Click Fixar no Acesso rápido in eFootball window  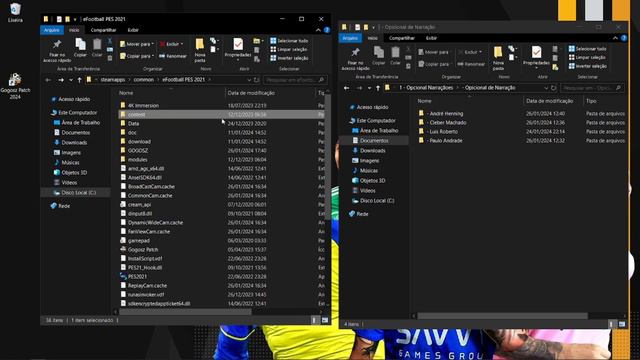tap(57, 51)
